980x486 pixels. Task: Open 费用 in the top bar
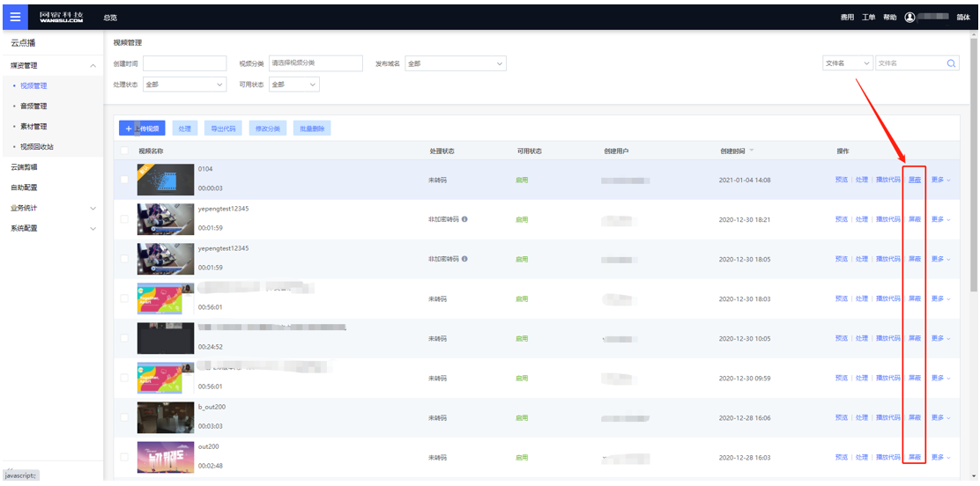click(847, 18)
